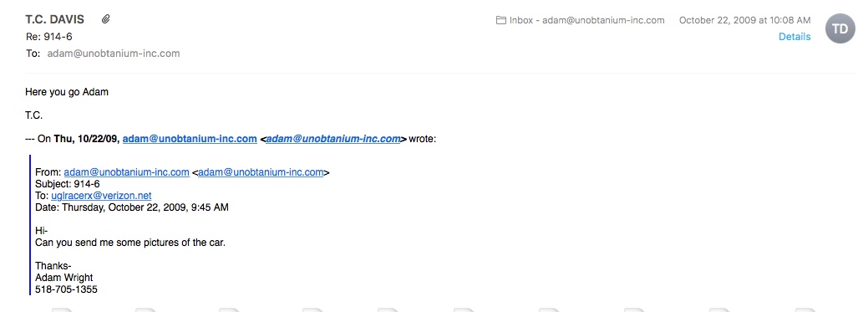Click the blue vertical quote bar
This screenshot has width=868, height=312.
30,225
